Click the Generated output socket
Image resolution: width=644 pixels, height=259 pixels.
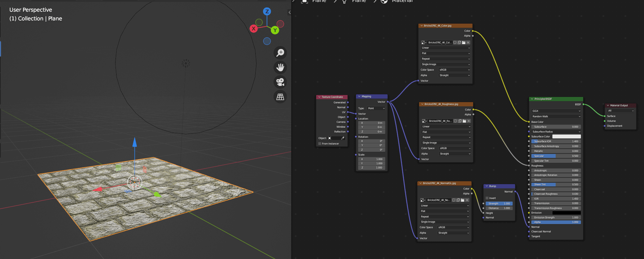[x=348, y=102]
